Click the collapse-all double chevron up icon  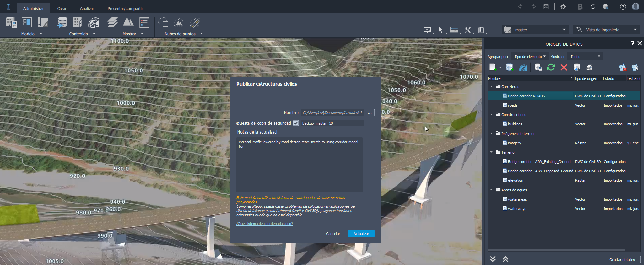(505, 259)
